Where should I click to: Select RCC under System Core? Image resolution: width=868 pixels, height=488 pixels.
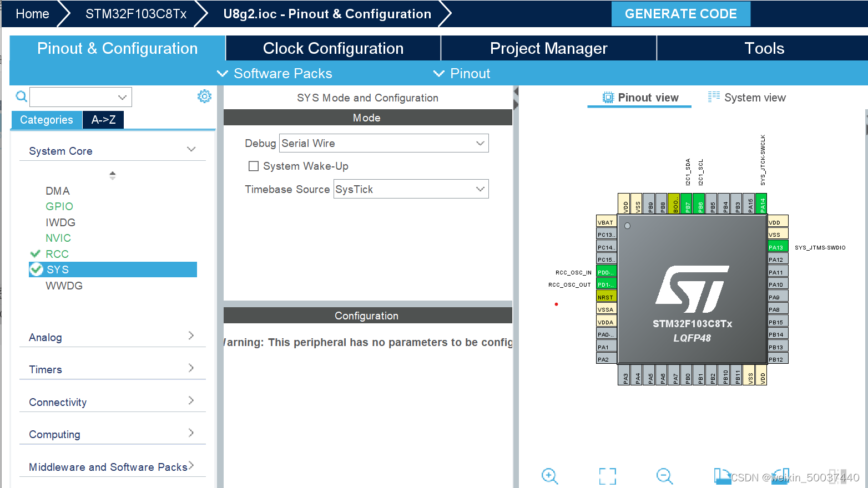(57, 254)
